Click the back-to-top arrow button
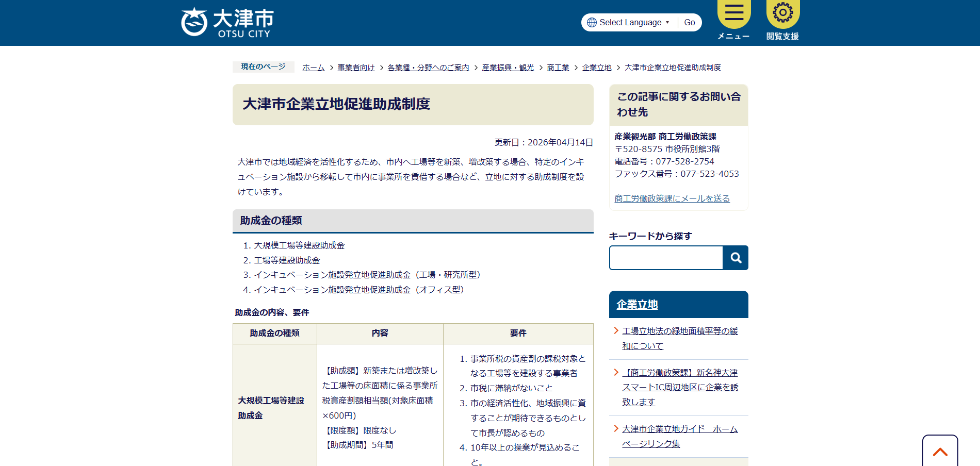Image resolution: width=980 pixels, height=466 pixels. [940, 451]
